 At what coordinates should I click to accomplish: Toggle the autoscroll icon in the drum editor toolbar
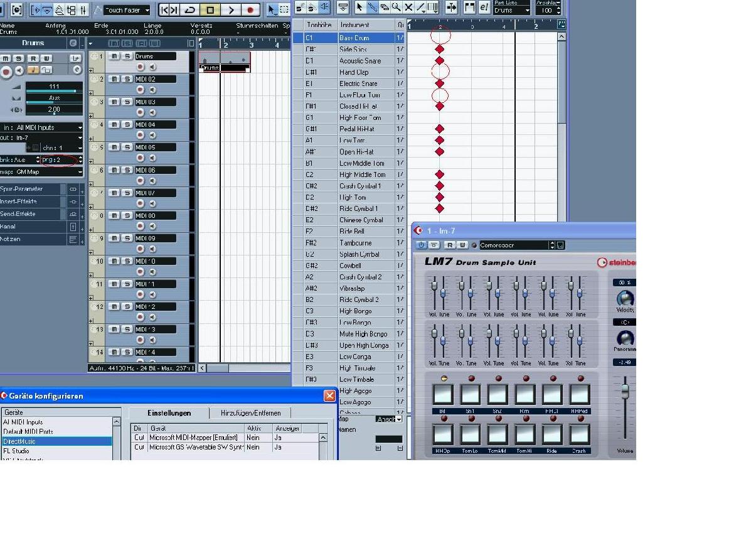coord(452,7)
